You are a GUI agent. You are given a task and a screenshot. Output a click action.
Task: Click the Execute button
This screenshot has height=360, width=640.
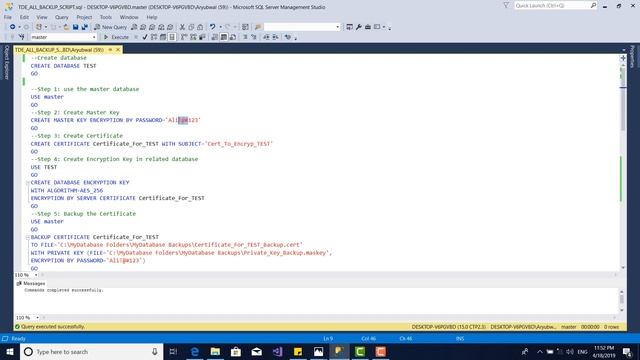tap(116, 37)
